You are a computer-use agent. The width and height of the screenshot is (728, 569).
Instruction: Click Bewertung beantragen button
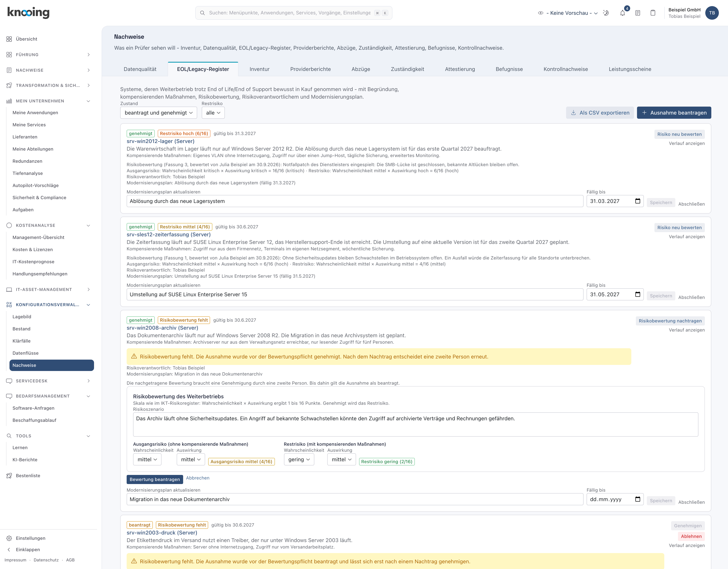tap(155, 479)
